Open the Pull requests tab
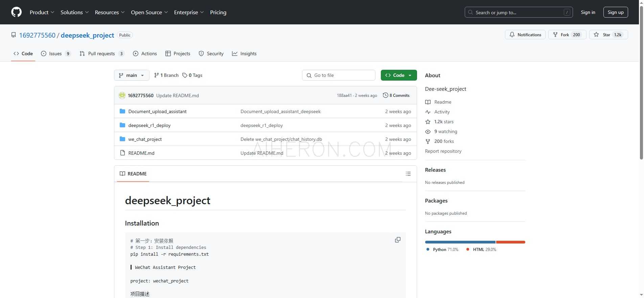This screenshot has height=298, width=644. [101, 54]
